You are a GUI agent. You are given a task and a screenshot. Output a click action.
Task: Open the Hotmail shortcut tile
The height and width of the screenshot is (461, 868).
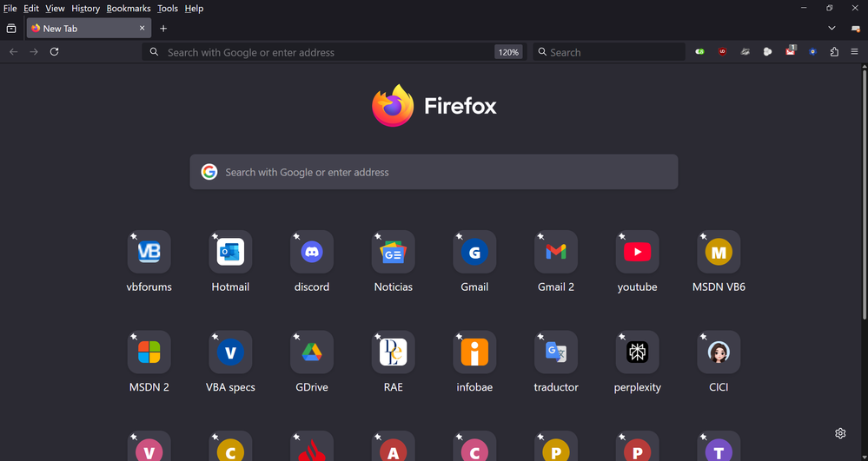[x=230, y=252]
